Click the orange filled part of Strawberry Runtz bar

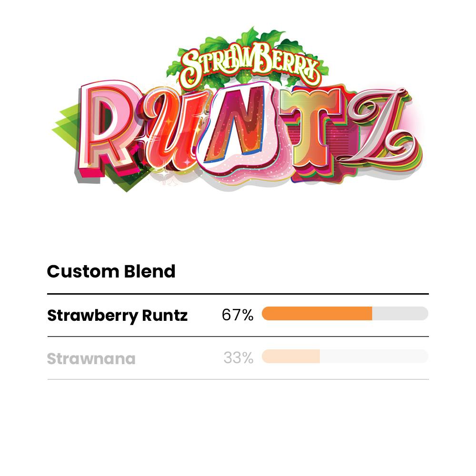point(317,314)
